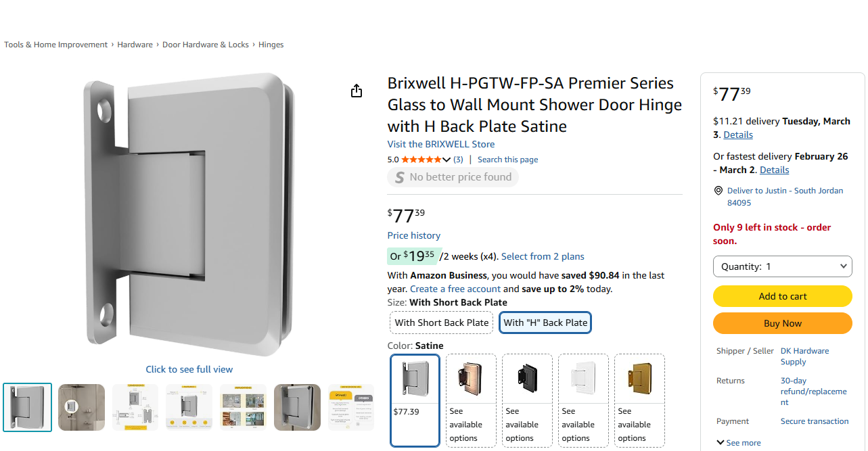Select 'With "H" Back Plate' size option
Screen dimensions: 868x451
545,323
